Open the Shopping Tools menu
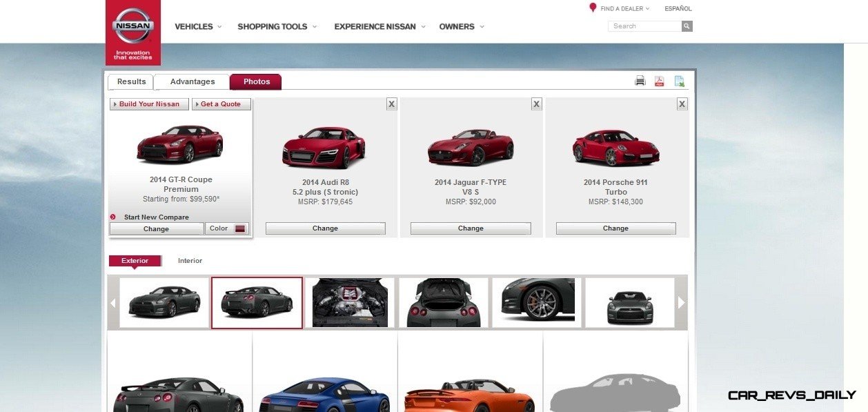Viewport: 868px width, 412px height. pyautogui.click(x=277, y=27)
